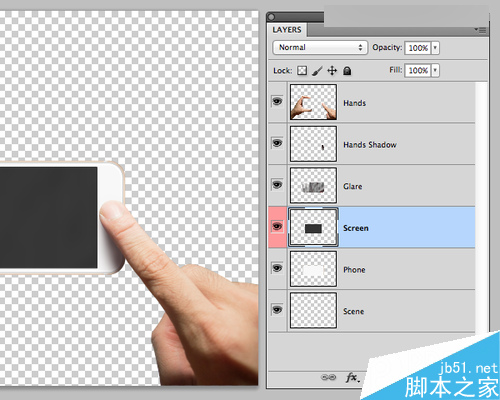Click the panel close circle at top-left
The image size is (500, 400).
point(271,17)
